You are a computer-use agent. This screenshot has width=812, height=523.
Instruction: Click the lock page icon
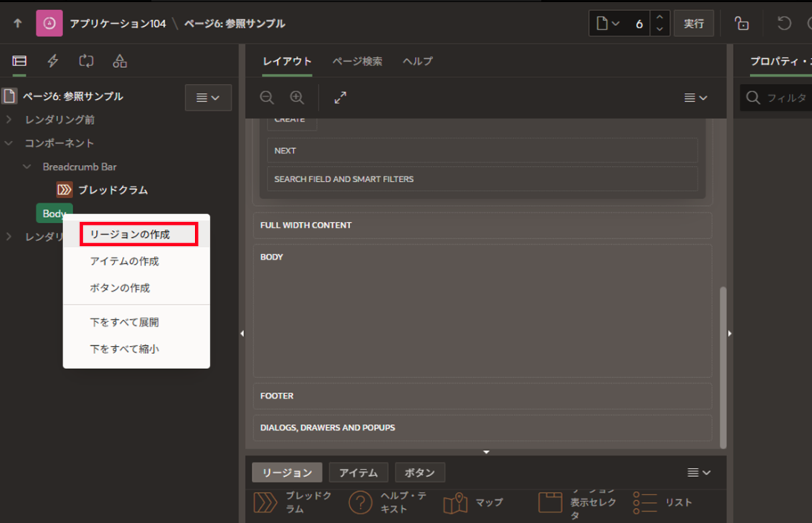741,24
